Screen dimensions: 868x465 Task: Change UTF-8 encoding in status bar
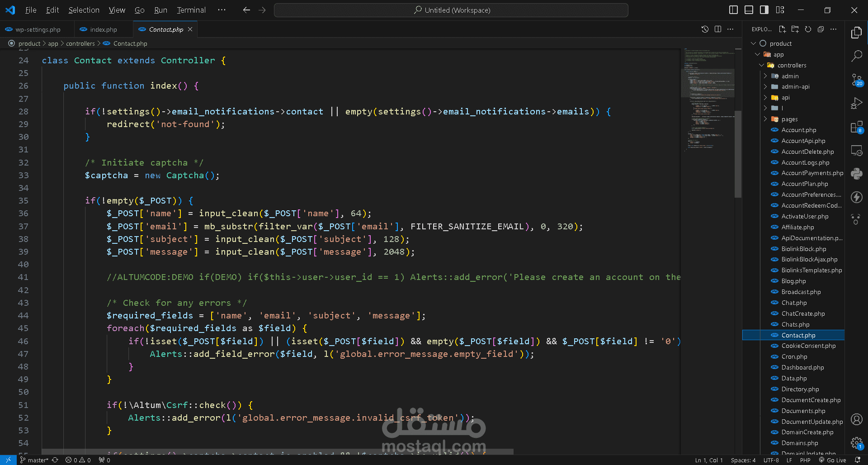[771, 460]
